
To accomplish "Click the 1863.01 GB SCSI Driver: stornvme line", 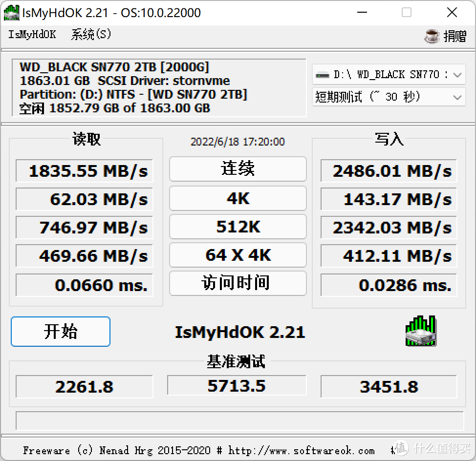I will pos(125,81).
